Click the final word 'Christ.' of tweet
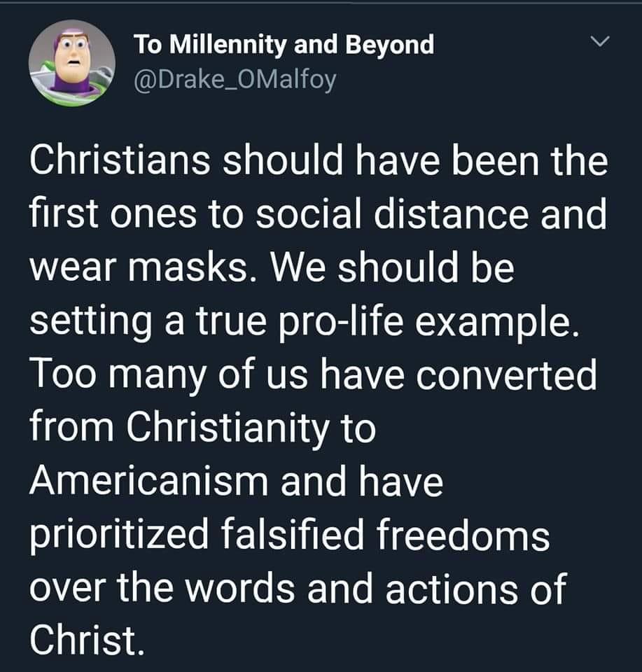This screenshot has width=642, height=672. (x=87, y=642)
